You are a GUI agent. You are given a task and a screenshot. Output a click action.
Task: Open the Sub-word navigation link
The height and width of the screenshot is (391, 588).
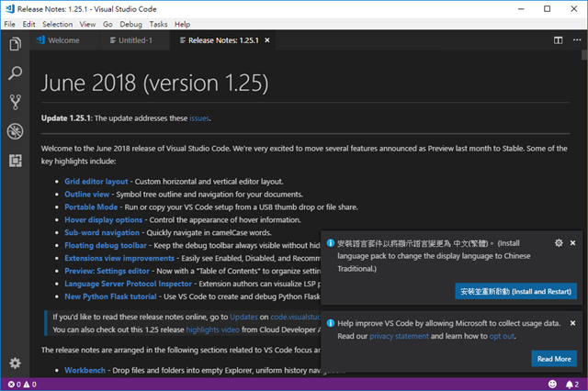tap(102, 232)
